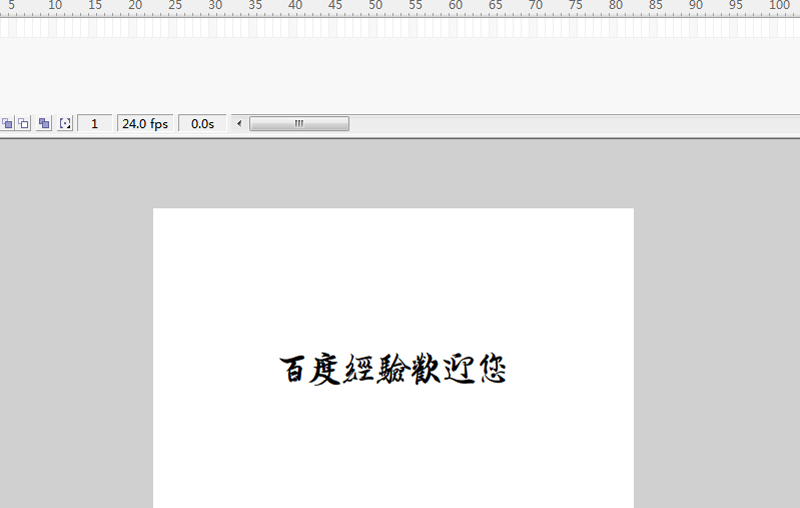Screen dimensions: 800x508
Task: Click frame 75 on timeline ruler
Action: coord(576,6)
